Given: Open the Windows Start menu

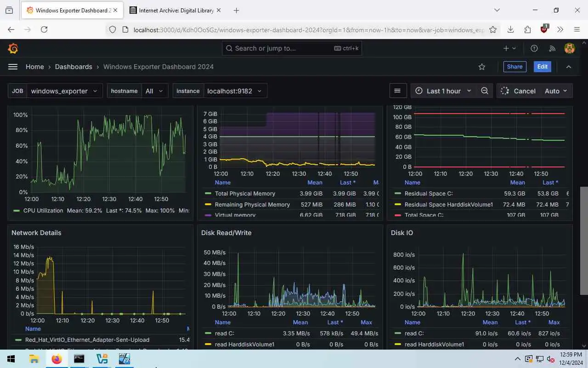Looking at the screenshot, I should [11, 359].
